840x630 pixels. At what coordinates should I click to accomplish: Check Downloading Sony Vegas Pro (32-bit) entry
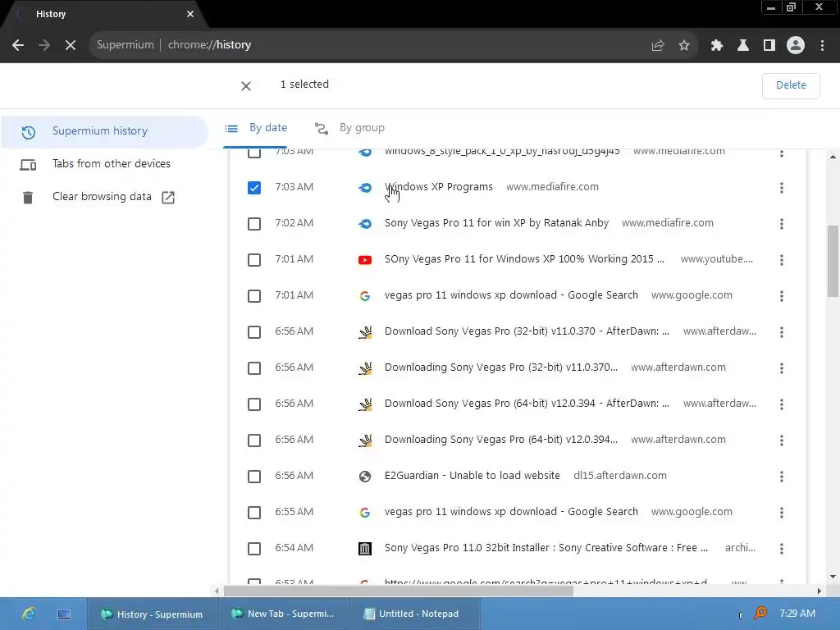coord(254,368)
